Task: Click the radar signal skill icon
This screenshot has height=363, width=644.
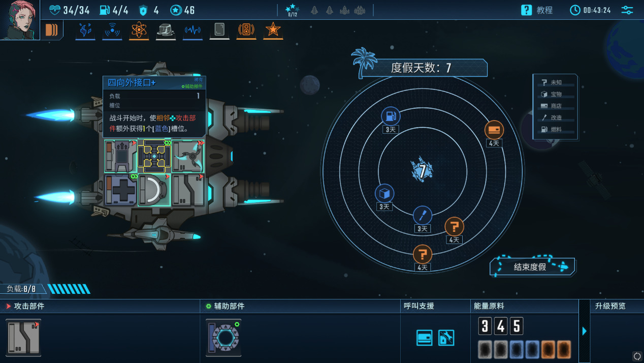Action: (x=112, y=31)
